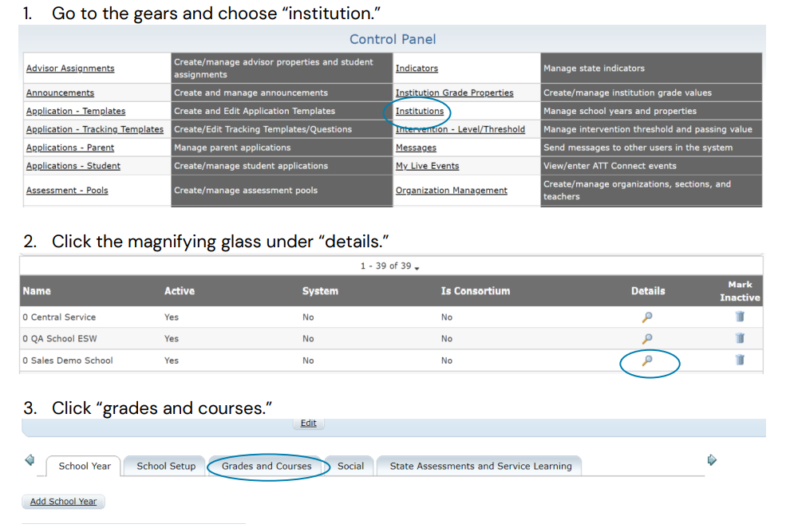This screenshot has width=798, height=532.
Task: Click the Add School Year button
Action: (63, 502)
